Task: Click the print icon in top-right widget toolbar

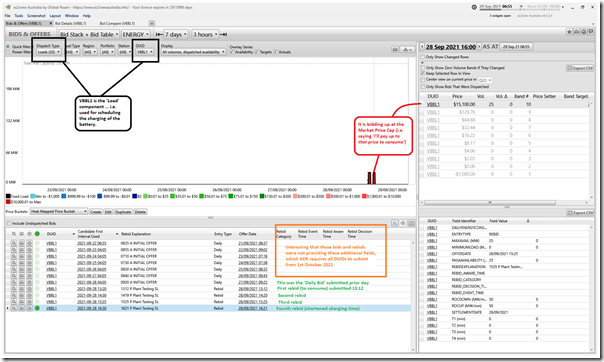Action: click(584, 32)
